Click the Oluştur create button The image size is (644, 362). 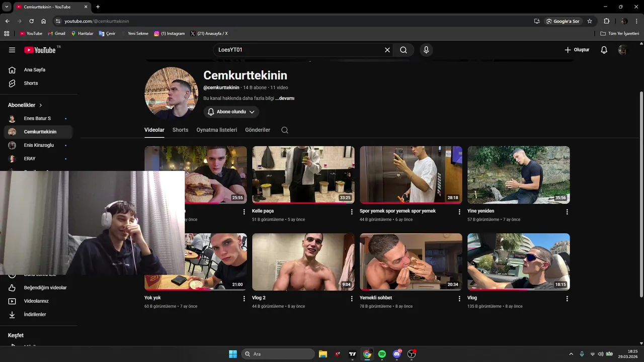click(x=577, y=50)
